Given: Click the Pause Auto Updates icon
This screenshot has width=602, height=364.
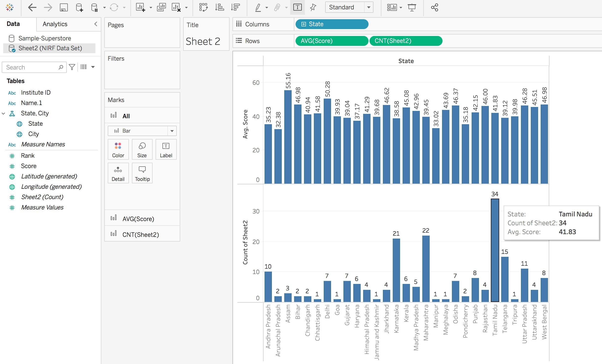Looking at the screenshot, I should coord(94,7).
